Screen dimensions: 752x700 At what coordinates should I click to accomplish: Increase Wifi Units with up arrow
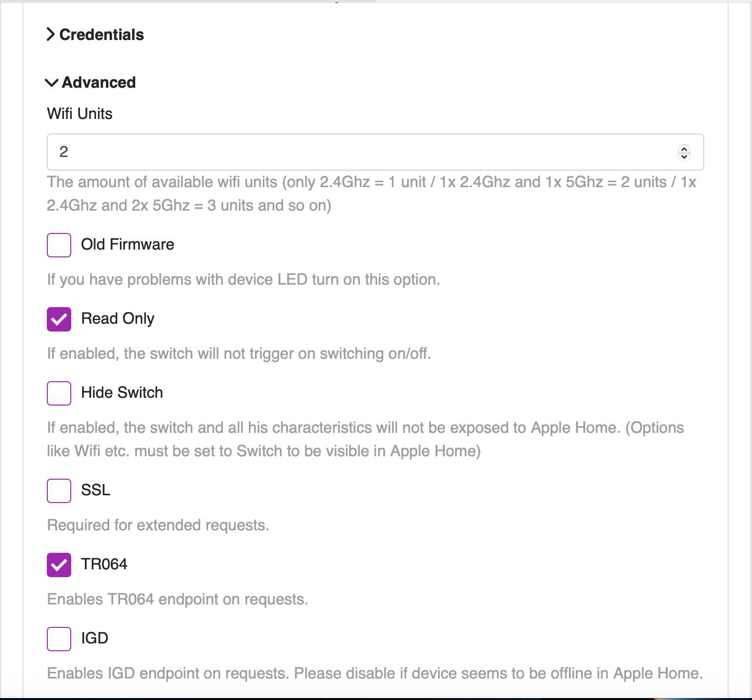(684, 149)
